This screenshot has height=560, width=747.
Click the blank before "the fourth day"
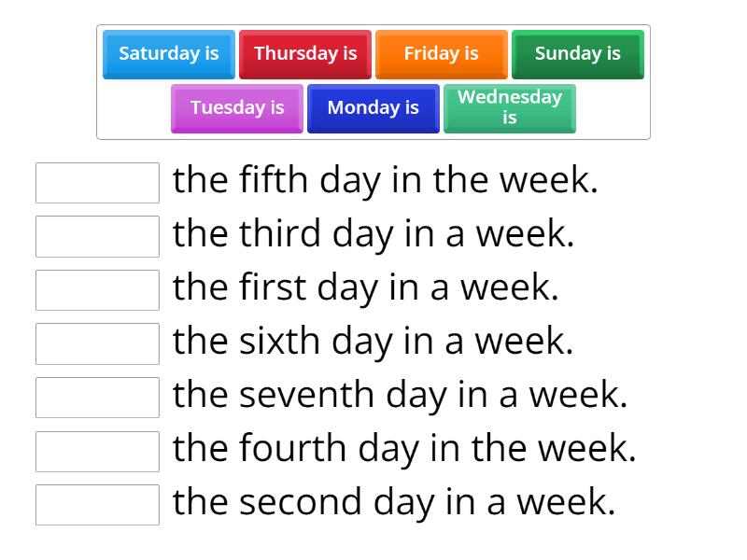point(97,451)
